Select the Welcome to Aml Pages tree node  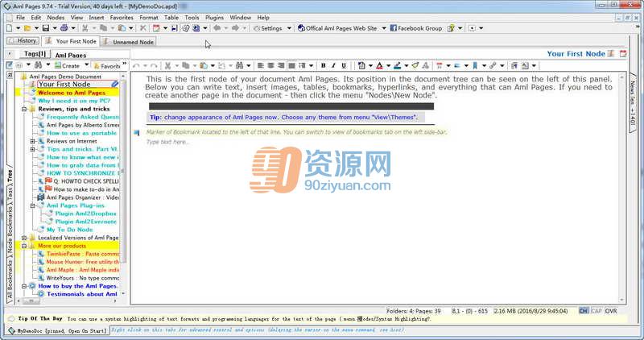(72, 93)
